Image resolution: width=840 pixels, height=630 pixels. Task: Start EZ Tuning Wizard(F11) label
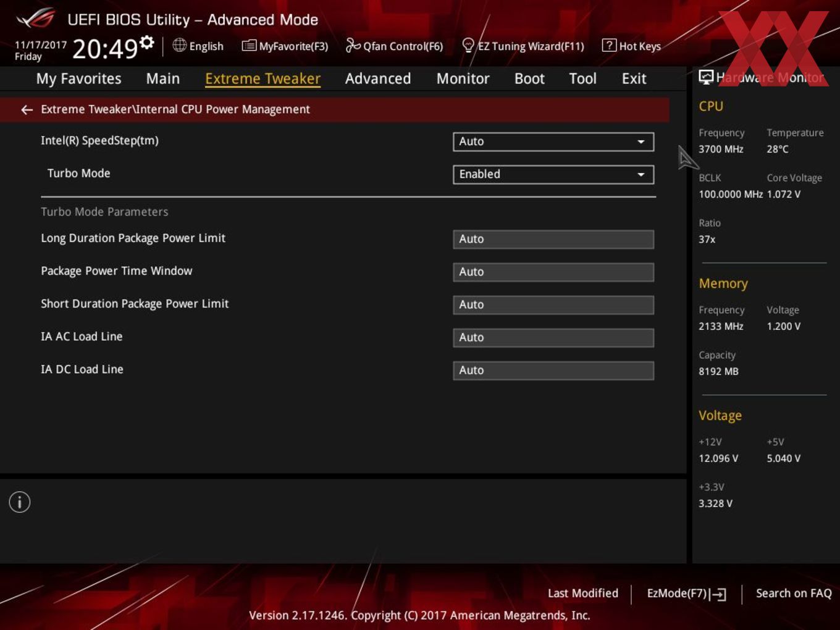(x=531, y=46)
